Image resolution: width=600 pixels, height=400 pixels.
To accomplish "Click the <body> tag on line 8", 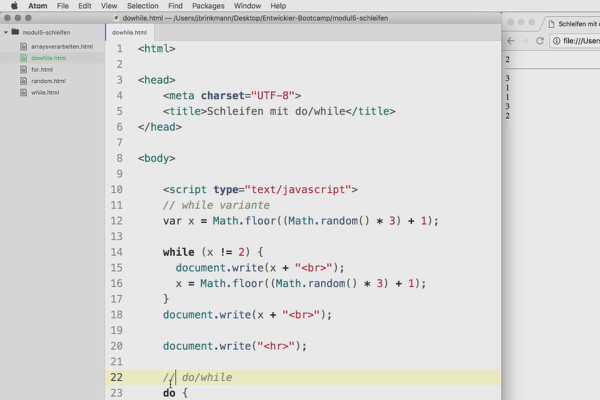I will point(157,158).
